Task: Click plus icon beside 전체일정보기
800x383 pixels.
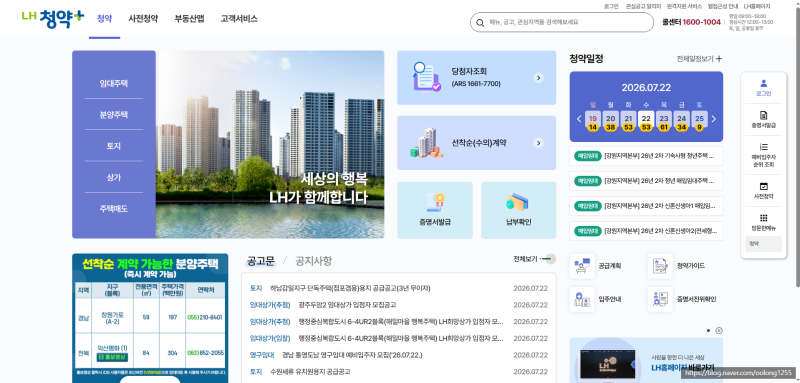Action: [x=719, y=59]
